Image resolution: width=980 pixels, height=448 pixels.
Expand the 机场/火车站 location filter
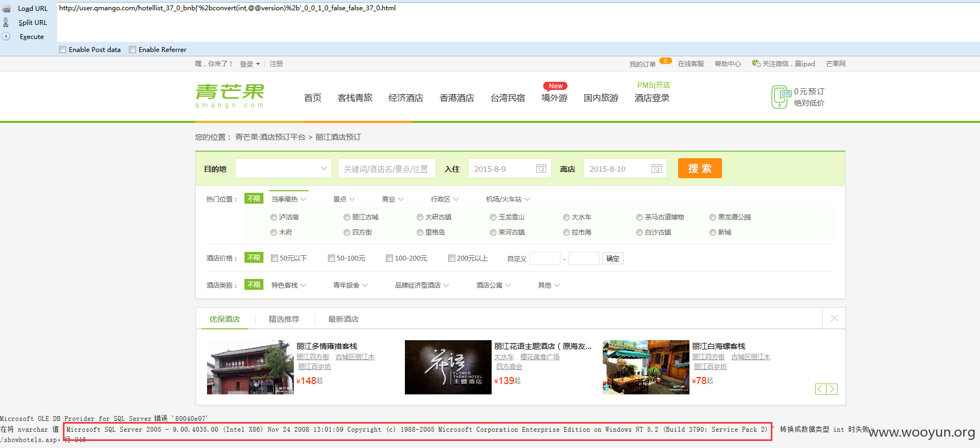[508, 199]
